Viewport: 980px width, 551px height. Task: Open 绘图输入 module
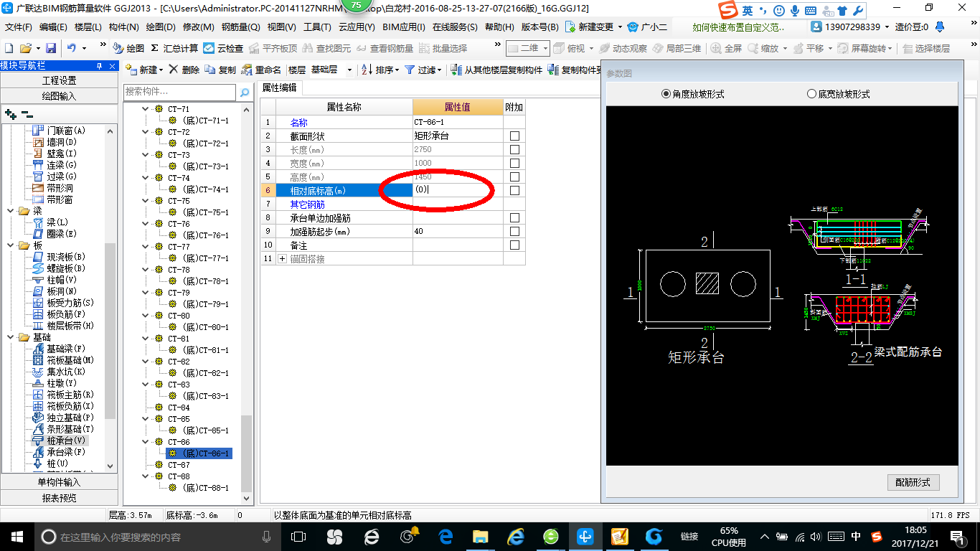pos(59,96)
